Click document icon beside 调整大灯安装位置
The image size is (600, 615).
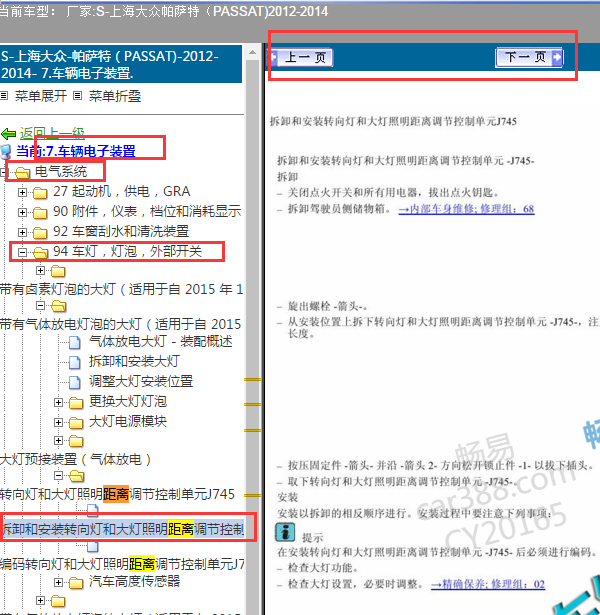pyautogui.click(x=75, y=382)
